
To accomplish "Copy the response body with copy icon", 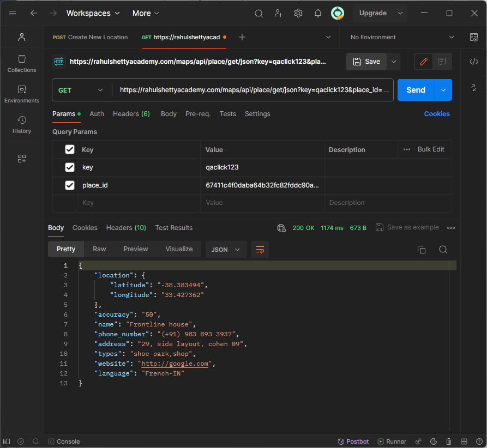I will click(x=422, y=250).
